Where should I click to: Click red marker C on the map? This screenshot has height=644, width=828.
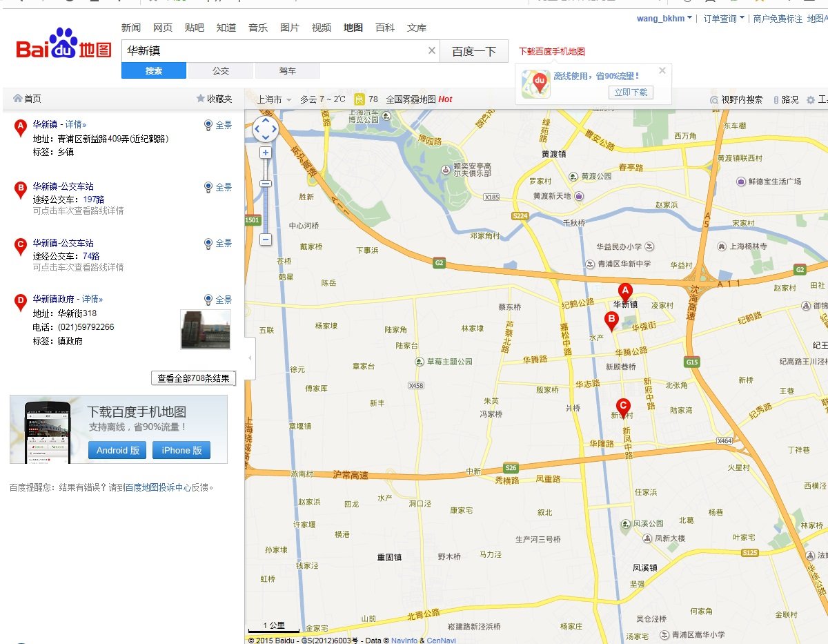click(x=622, y=407)
